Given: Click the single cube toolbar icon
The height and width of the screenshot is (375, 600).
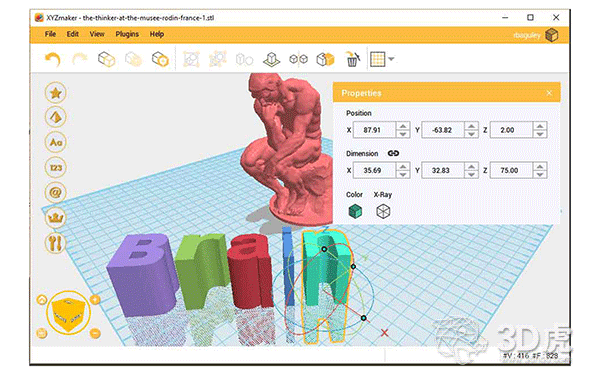Looking at the screenshot, I should point(106,59).
